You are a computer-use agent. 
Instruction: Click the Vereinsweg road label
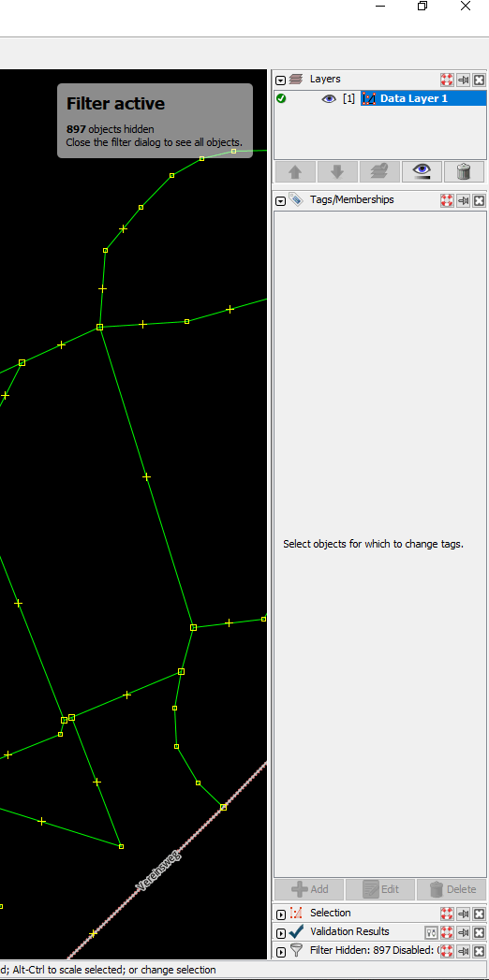pos(159,870)
